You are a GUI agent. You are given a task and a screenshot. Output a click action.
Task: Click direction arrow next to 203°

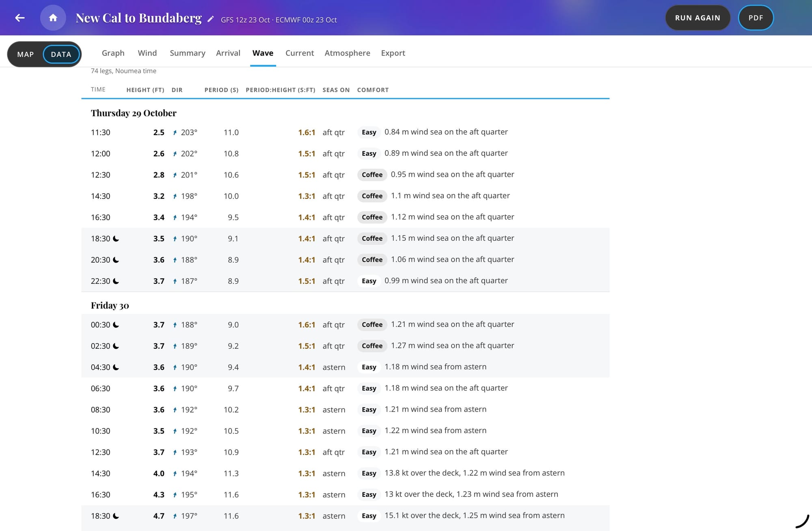point(175,132)
